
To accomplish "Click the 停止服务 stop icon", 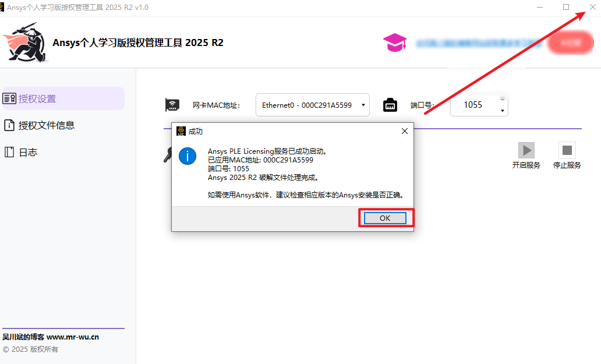I will (x=567, y=150).
